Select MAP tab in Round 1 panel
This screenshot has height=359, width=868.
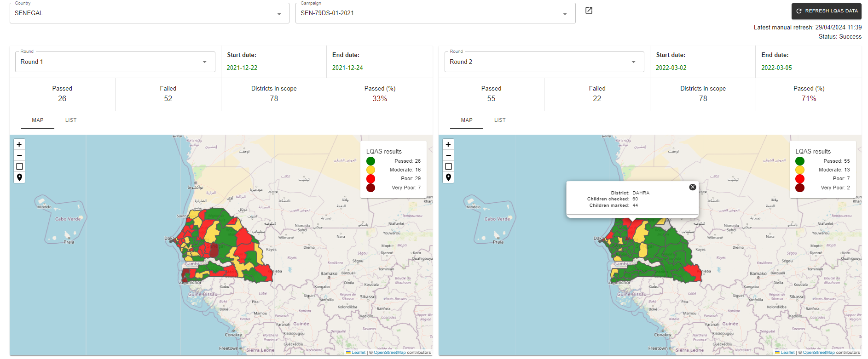point(38,120)
